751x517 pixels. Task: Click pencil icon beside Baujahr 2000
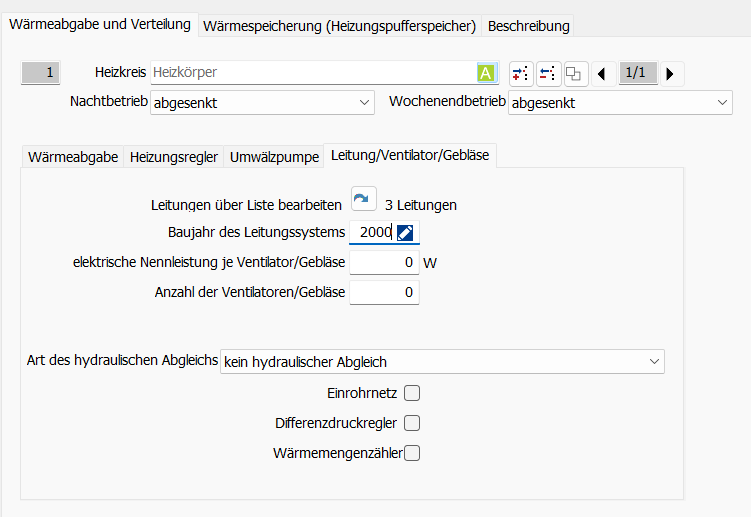coord(405,233)
